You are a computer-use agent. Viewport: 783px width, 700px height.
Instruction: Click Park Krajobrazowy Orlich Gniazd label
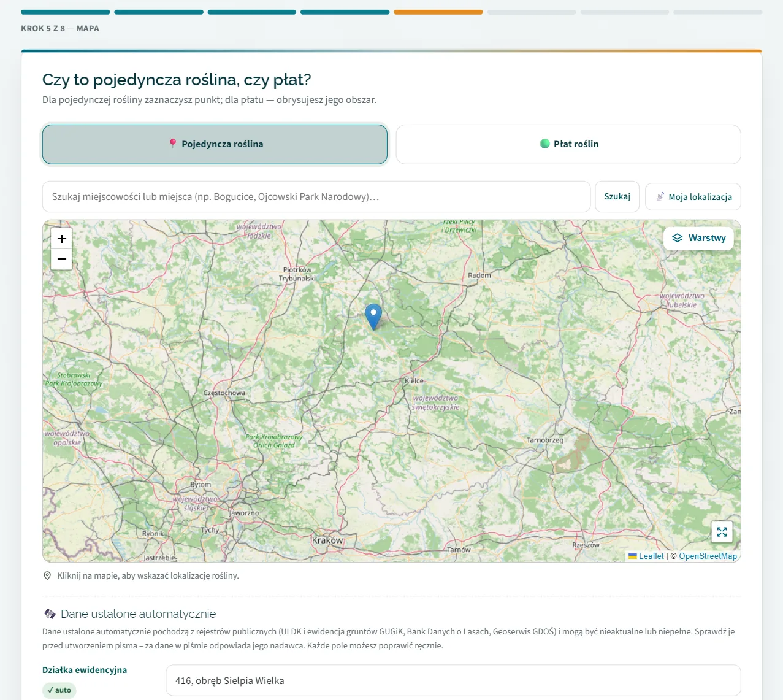[x=274, y=441]
